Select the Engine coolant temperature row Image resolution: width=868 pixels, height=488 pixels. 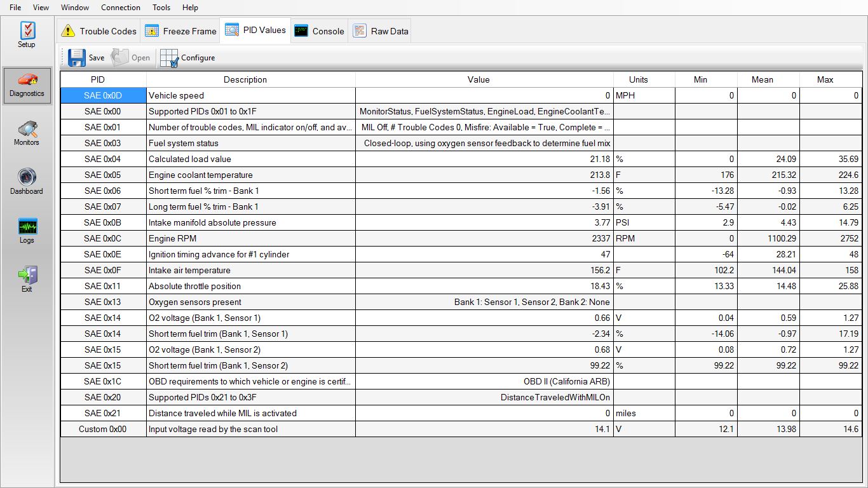[251, 175]
